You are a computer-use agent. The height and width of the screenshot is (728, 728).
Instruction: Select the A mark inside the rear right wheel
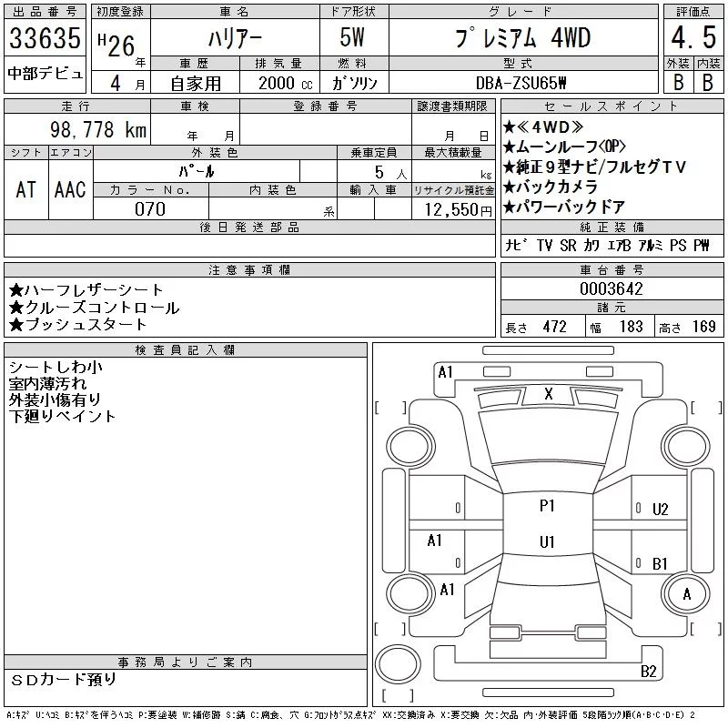click(687, 594)
